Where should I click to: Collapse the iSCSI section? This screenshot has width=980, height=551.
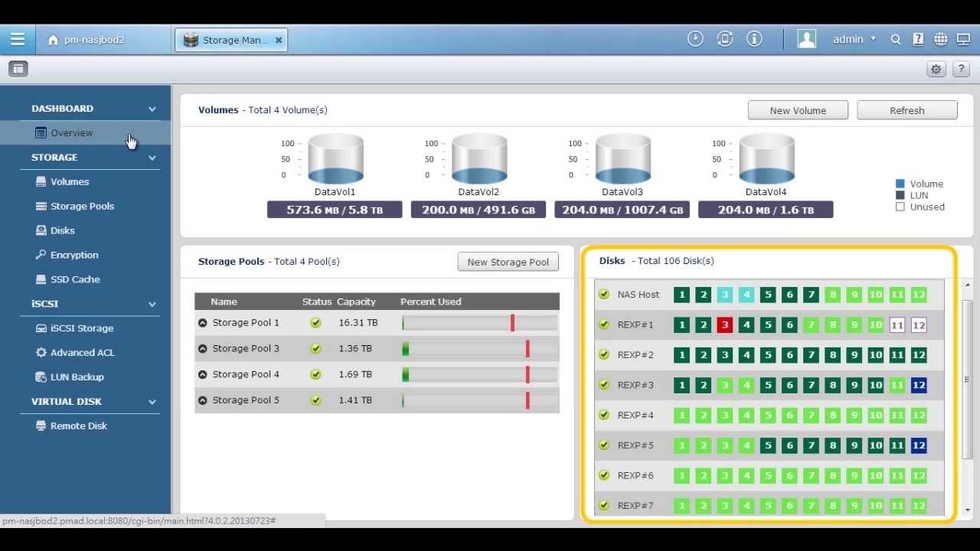click(152, 305)
